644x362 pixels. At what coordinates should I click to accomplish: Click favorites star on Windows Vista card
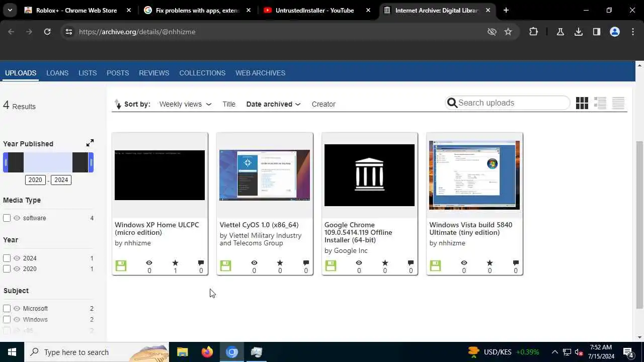[490, 263]
